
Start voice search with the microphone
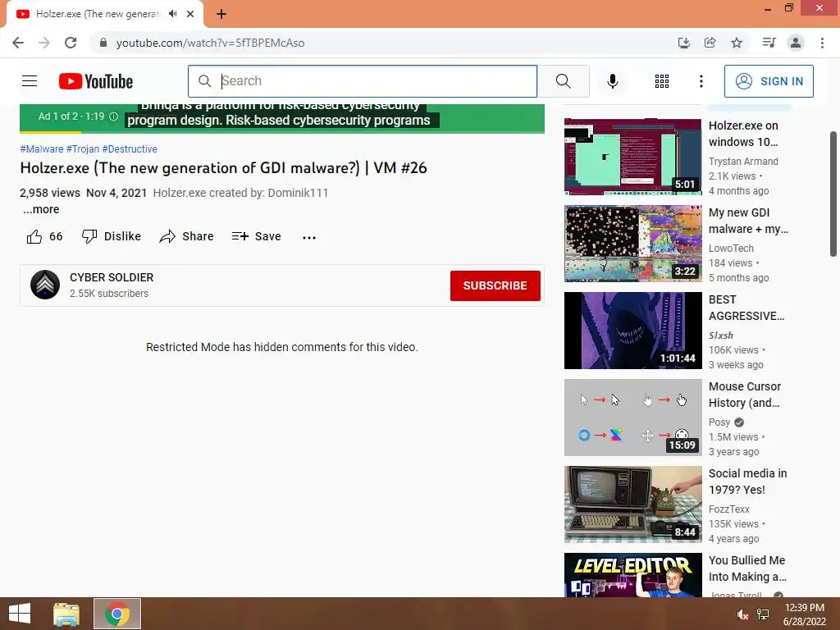click(612, 81)
